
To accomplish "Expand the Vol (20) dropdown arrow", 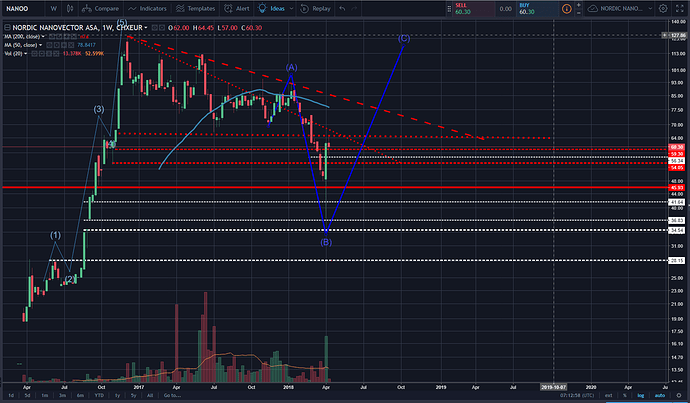I will click(26, 54).
